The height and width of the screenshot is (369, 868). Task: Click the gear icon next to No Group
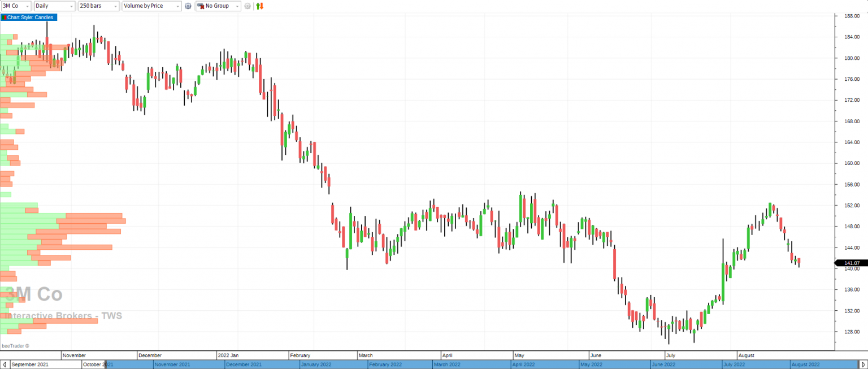(x=248, y=6)
